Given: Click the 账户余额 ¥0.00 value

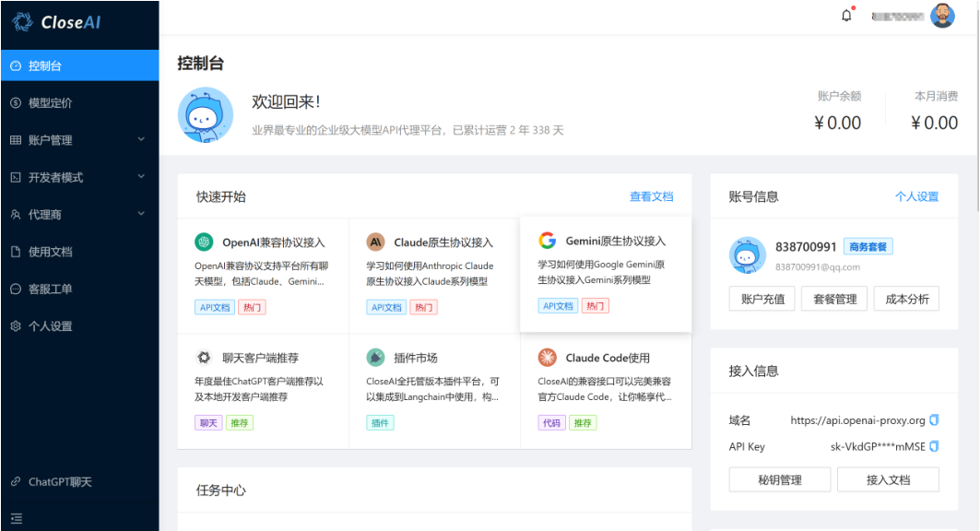Looking at the screenshot, I should tap(837, 123).
